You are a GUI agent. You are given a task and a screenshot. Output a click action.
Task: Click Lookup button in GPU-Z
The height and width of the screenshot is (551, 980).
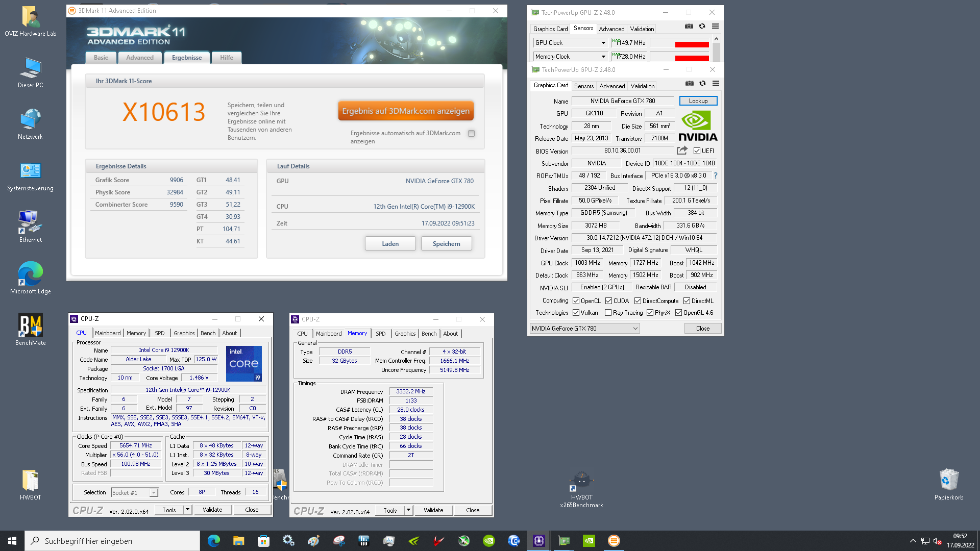pyautogui.click(x=698, y=101)
